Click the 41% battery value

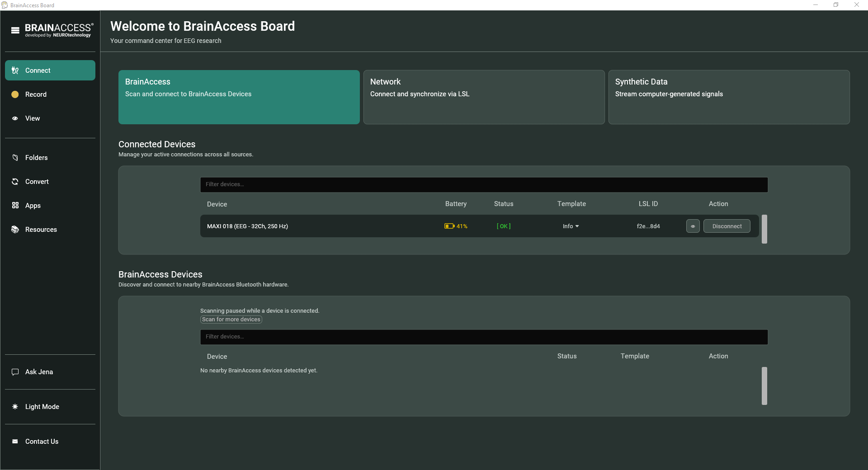pyautogui.click(x=462, y=226)
